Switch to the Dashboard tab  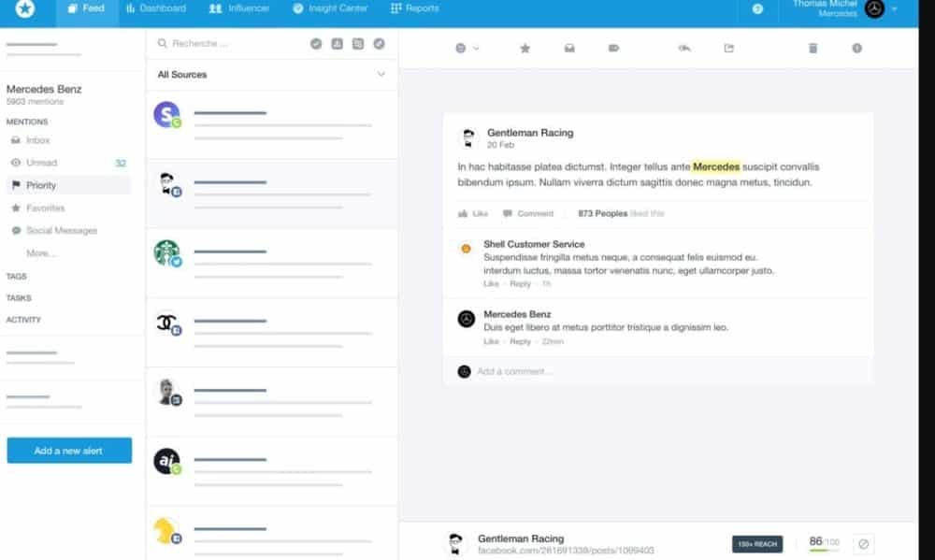click(156, 9)
